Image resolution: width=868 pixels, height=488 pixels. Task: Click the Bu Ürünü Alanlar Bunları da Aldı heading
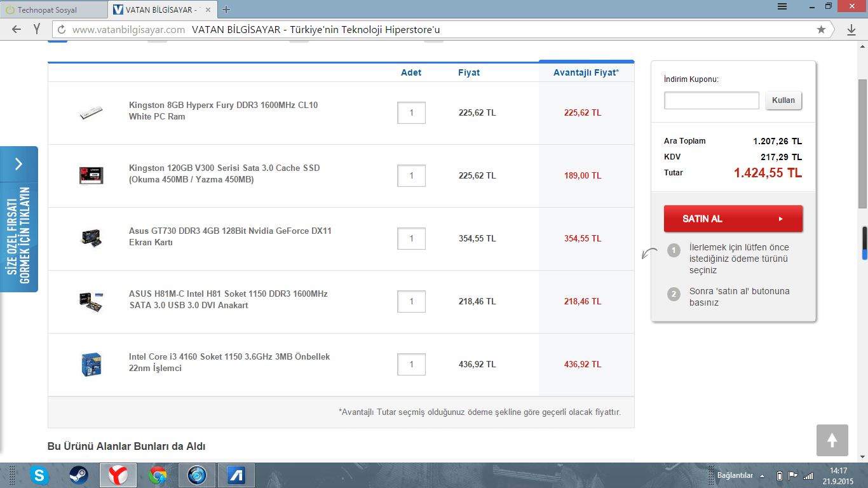(x=126, y=446)
